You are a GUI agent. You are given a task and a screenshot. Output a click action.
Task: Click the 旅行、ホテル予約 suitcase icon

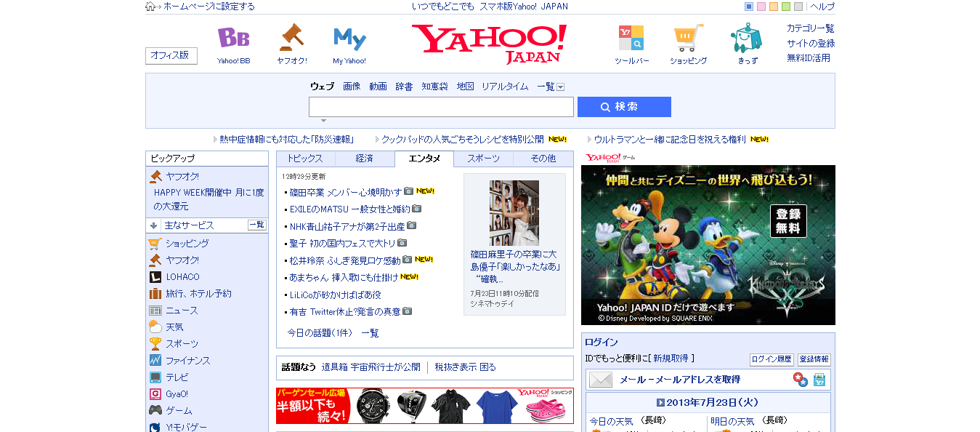click(155, 294)
